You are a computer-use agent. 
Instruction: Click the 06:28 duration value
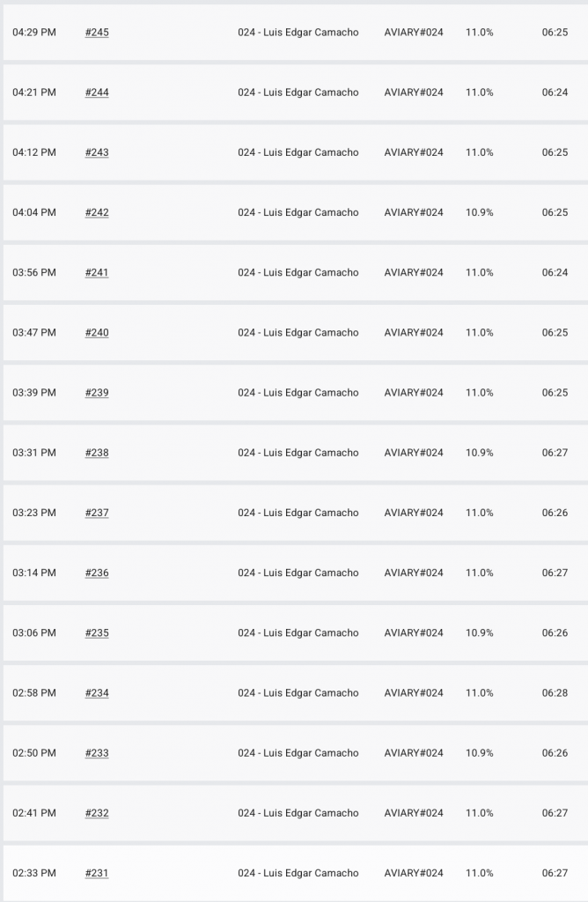[x=555, y=692]
